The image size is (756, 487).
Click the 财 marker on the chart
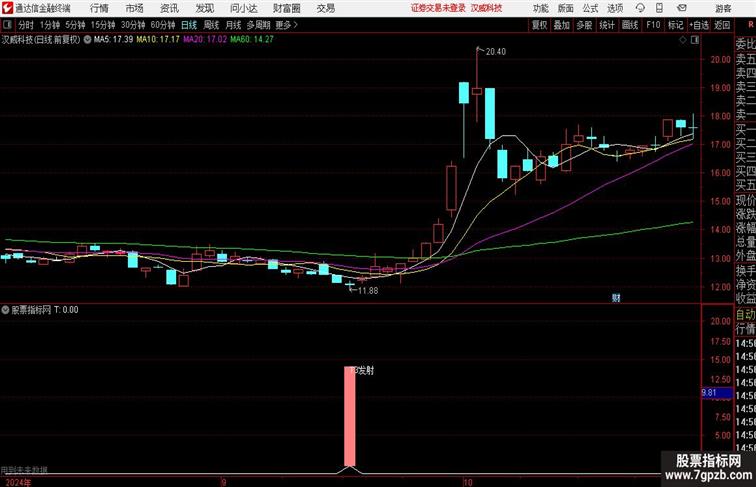616,298
